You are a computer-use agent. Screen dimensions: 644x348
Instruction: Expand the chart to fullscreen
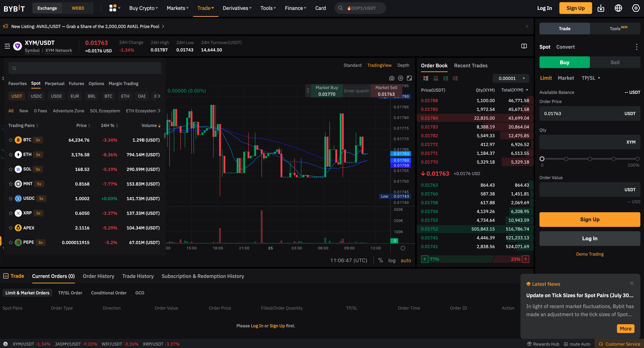409,78
